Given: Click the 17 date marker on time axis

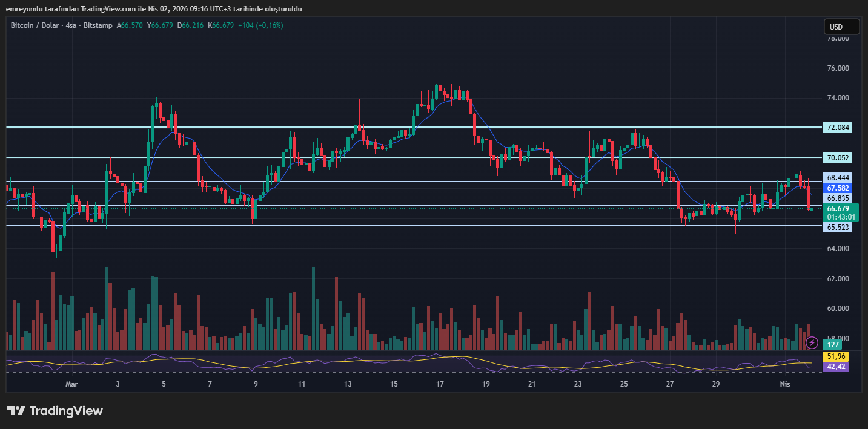Looking at the screenshot, I should [440, 384].
